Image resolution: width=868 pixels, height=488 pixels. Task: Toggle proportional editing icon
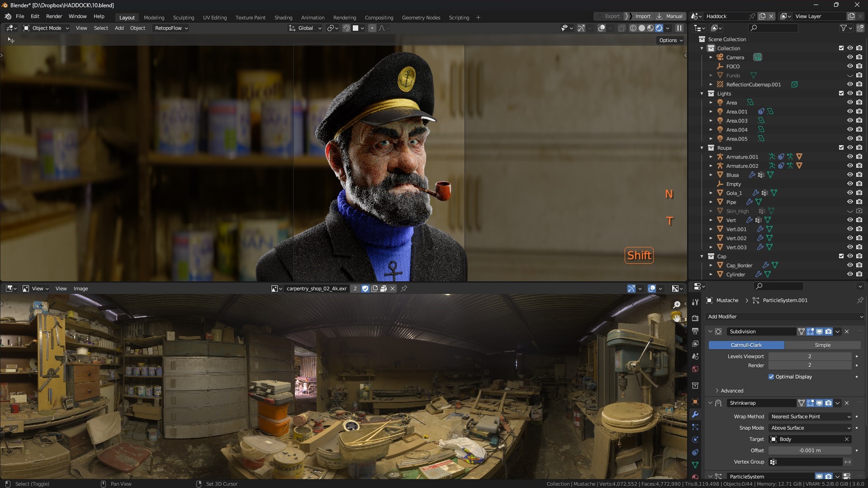372,28
